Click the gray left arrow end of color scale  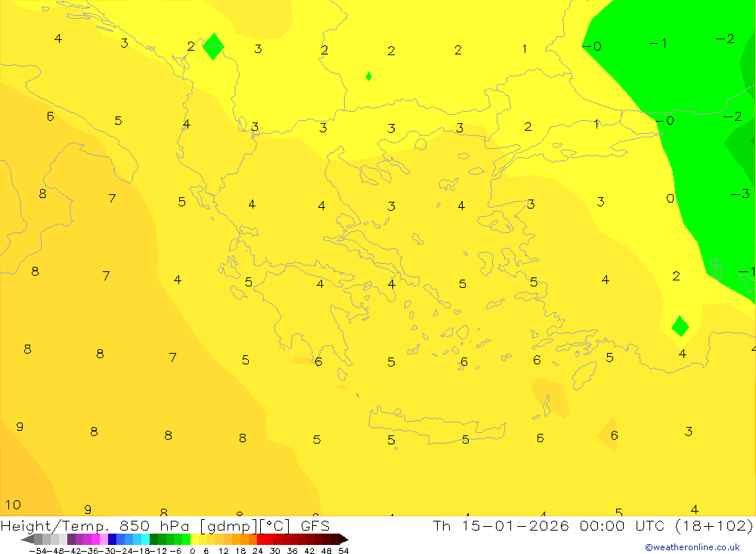click(x=27, y=540)
